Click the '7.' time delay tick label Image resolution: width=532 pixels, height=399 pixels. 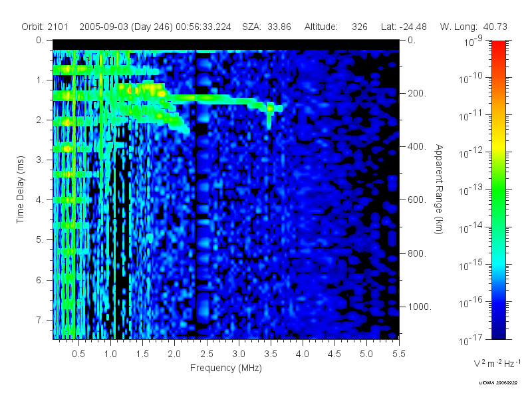41,320
